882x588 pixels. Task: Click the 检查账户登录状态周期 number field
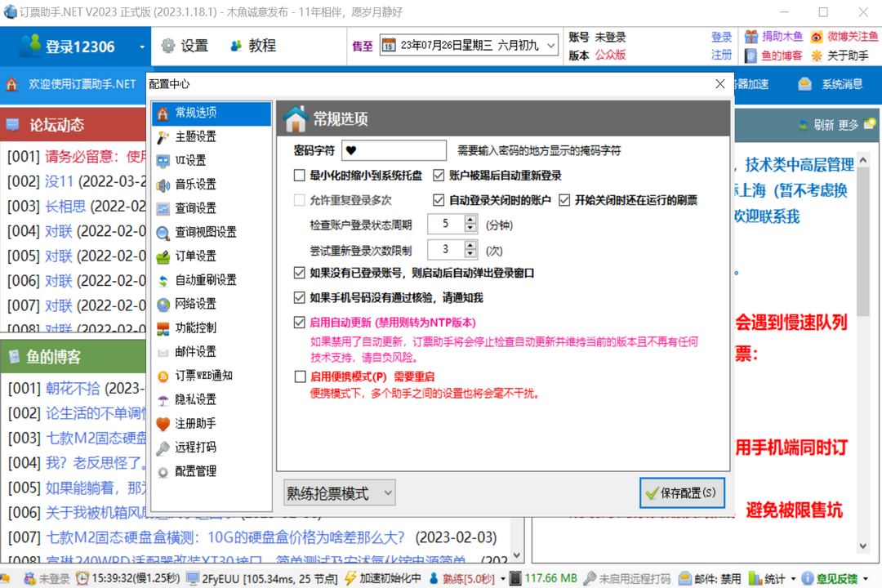pyautogui.click(x=446, y=224)
